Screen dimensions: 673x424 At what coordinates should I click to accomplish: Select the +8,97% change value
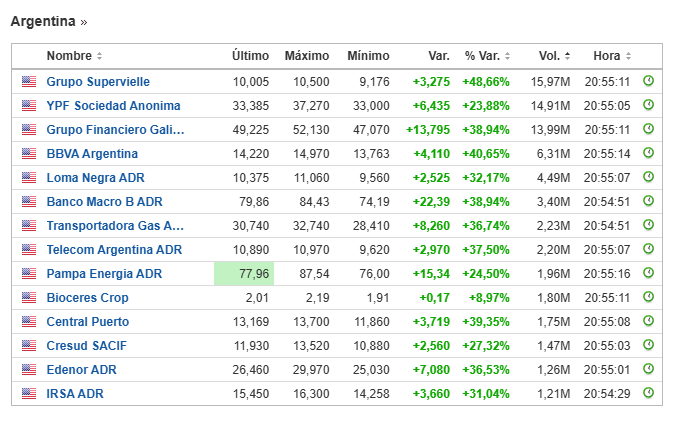coord(489,298)
